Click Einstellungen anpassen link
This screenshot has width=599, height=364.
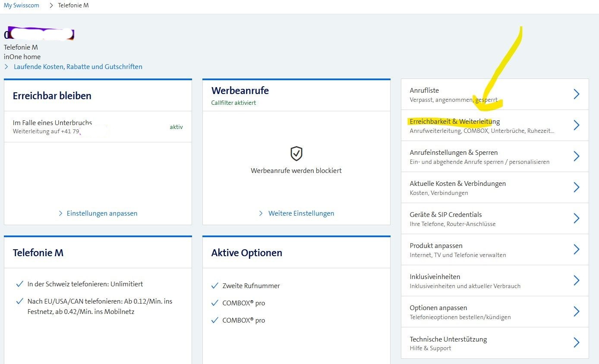coord(102,213)
